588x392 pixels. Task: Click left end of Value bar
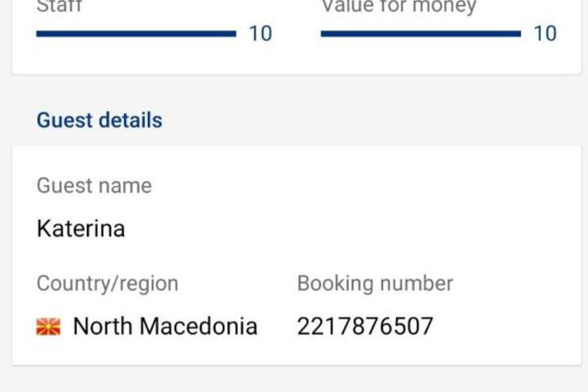324,33
